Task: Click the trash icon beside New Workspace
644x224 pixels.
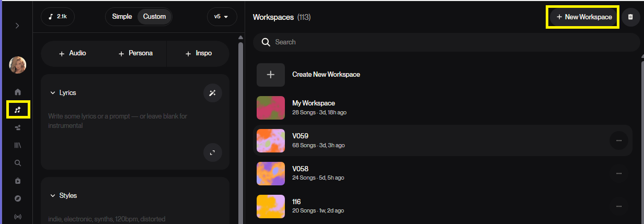Action: (x=630, y=17)
